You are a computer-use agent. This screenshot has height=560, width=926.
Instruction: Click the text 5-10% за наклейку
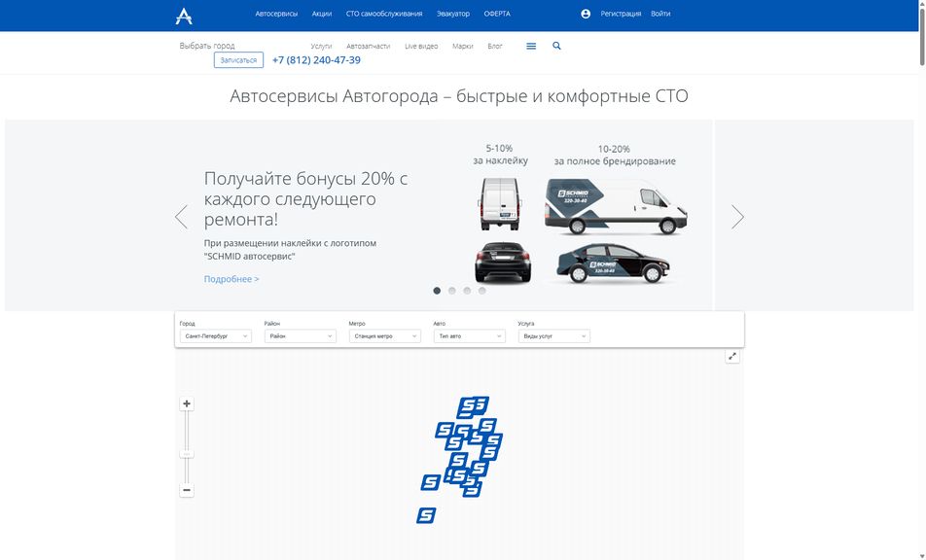click(500, 155)
